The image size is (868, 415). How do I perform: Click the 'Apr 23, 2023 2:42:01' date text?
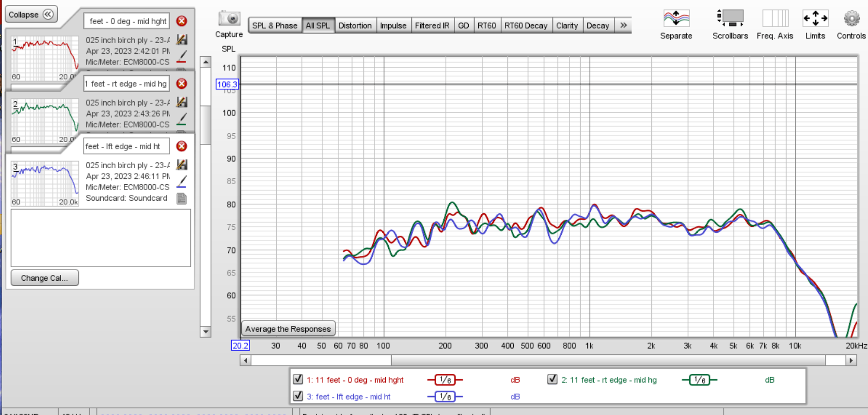pos(128,51)
